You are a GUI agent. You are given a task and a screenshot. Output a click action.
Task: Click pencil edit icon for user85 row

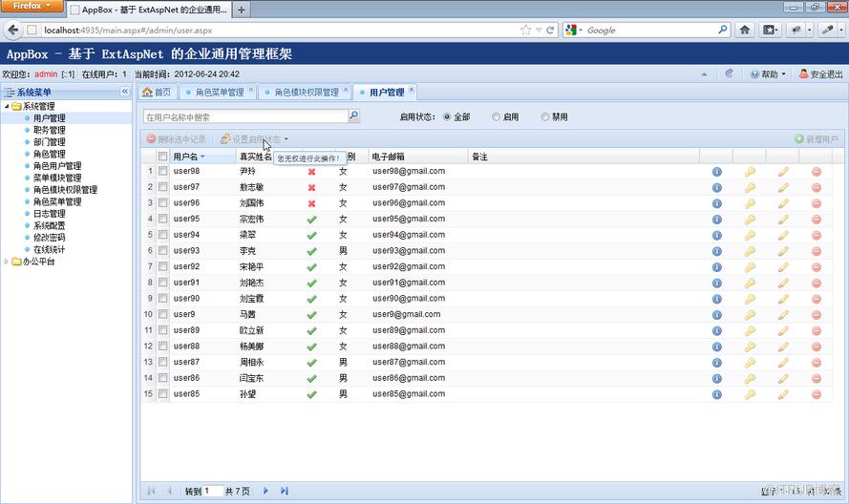point(783,394)
